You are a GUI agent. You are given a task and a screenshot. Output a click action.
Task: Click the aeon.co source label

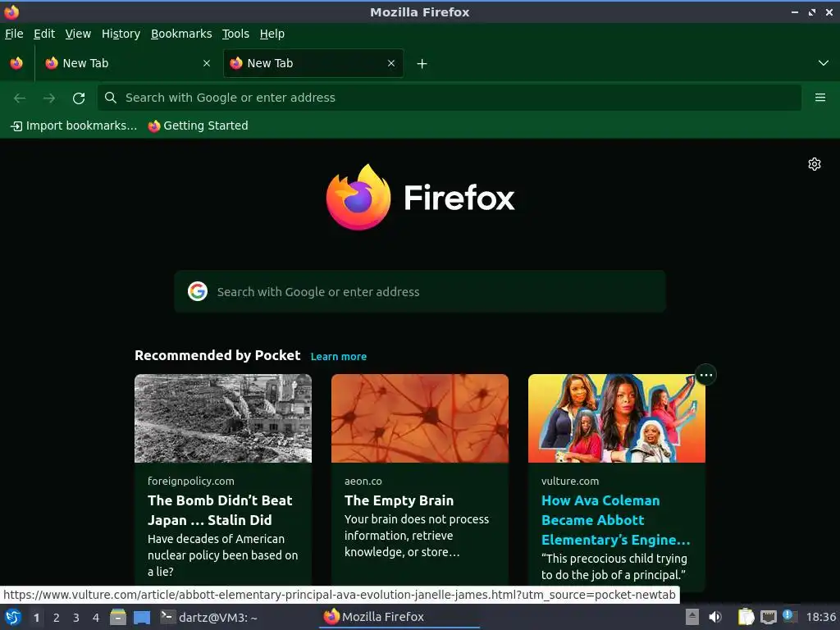click(363, 481)
